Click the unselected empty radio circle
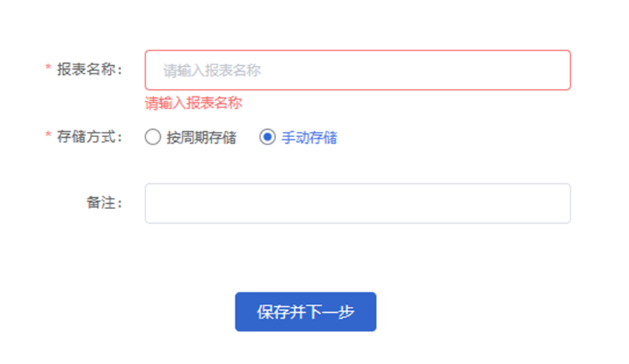The image size is (629, 364). point(153,137)
